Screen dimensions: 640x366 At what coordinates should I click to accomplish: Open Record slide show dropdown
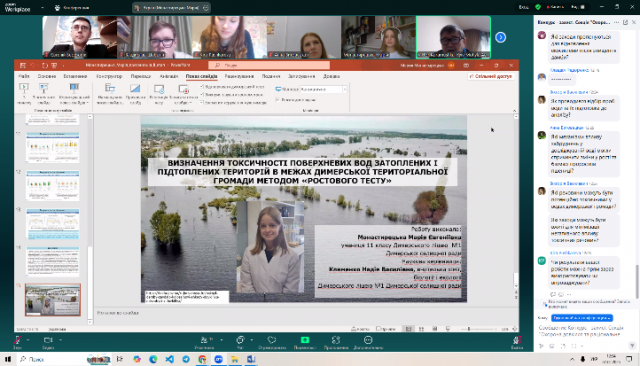pyautogui.click(x=183, y=94)
